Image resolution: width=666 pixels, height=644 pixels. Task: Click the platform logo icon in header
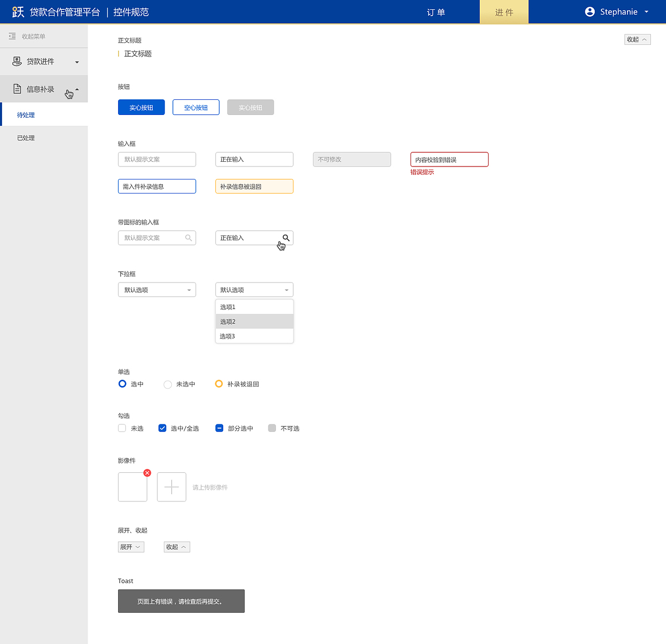coord(18,12)
